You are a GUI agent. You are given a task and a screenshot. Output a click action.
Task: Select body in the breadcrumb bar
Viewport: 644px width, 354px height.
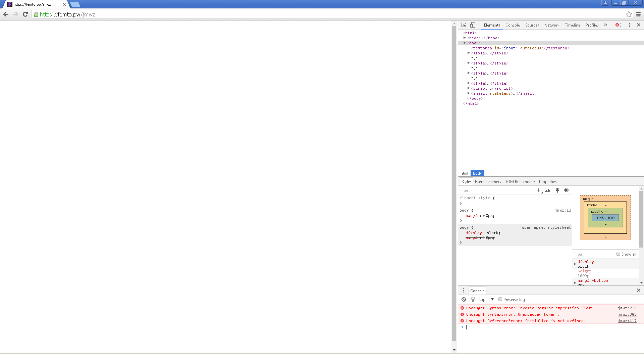tap(477, 173)
